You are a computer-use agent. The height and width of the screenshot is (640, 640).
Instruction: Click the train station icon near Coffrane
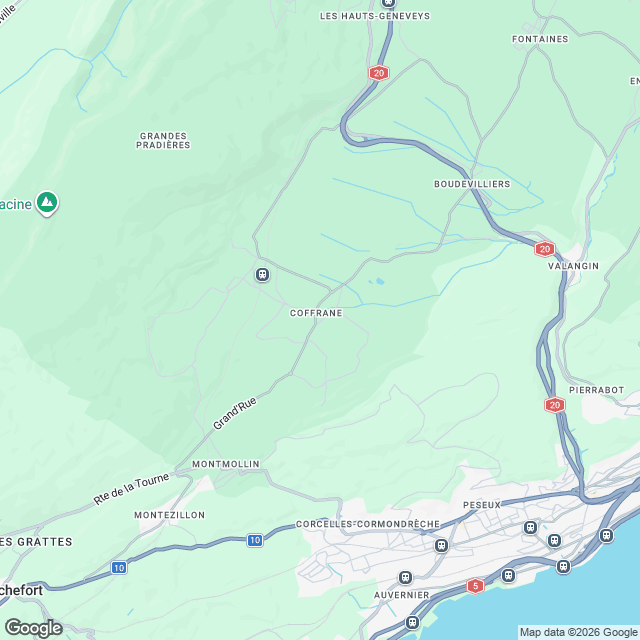[x=262, y=274]
